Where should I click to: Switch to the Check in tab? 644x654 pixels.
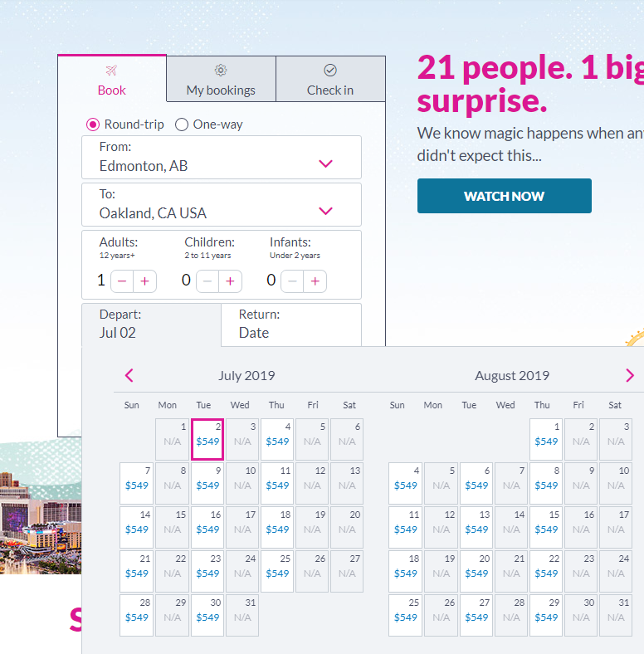pos(330,80)
